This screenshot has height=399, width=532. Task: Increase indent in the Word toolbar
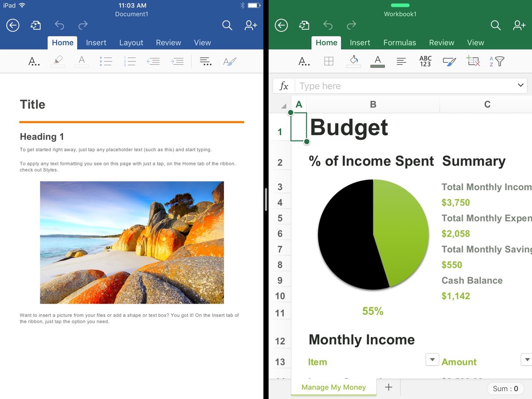coord(177,61)
